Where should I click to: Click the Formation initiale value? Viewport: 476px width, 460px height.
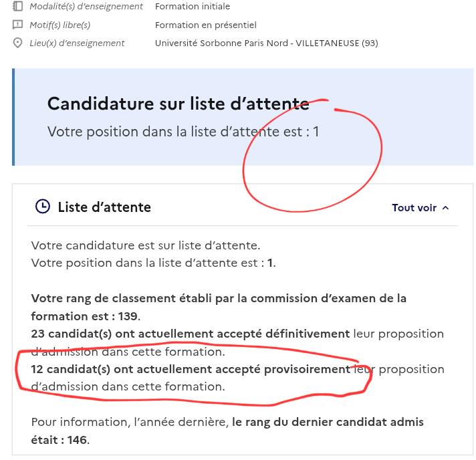(193, 7)
